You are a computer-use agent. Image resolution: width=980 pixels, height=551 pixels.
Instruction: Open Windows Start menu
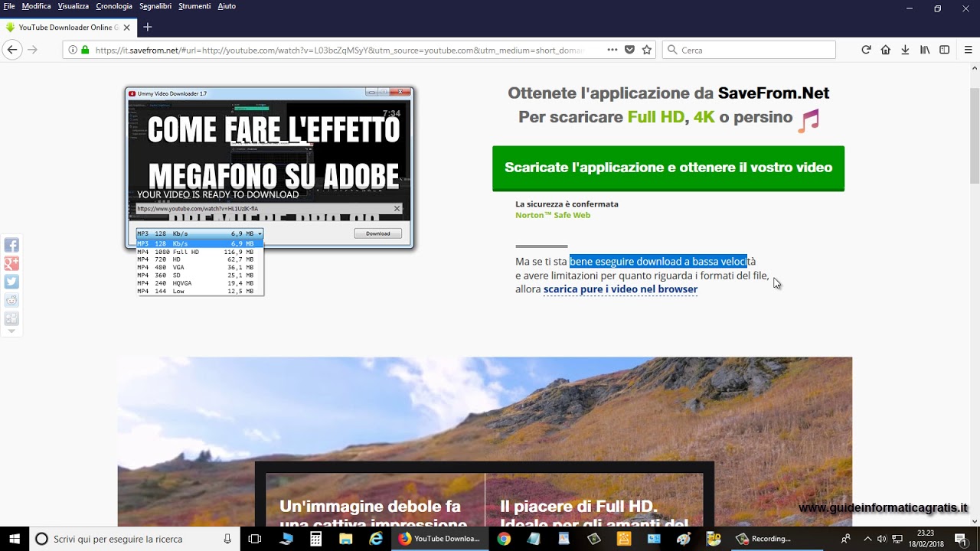14,539
